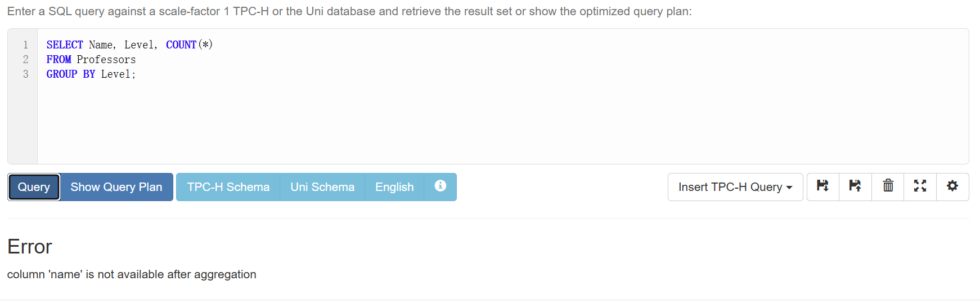Switch to the Uni Schema option

[x=322, y=187]
